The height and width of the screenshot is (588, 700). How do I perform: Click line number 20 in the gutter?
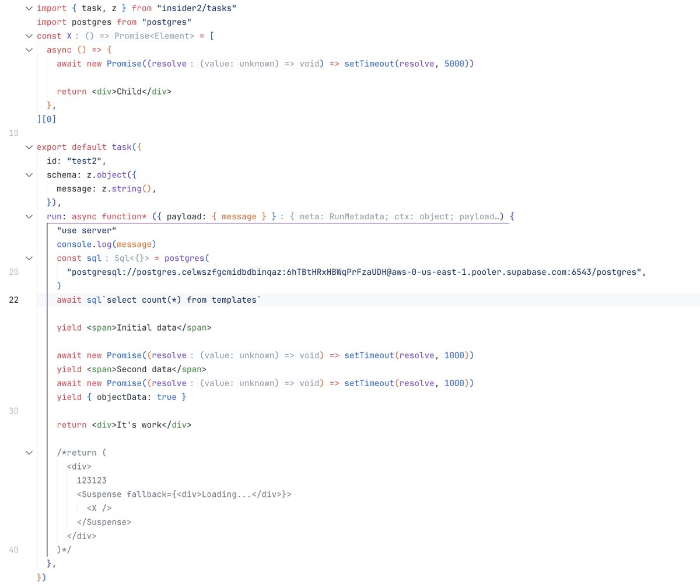click(13, 272)
